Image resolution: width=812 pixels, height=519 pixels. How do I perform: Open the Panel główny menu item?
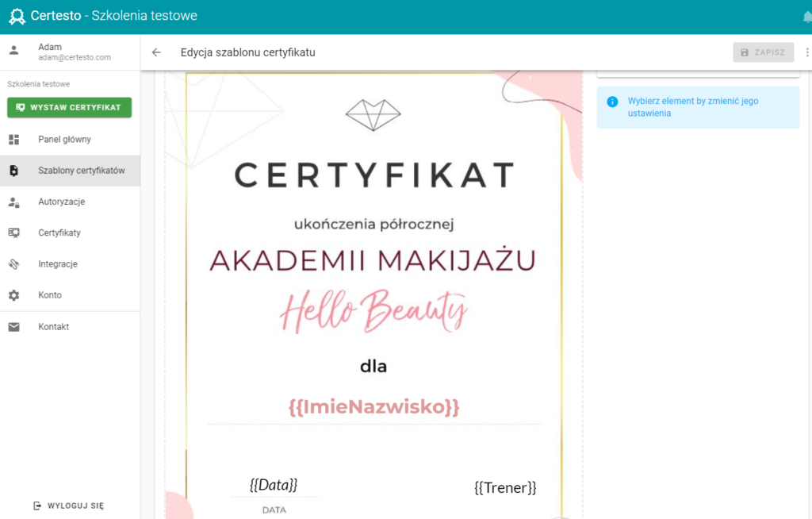70,140
